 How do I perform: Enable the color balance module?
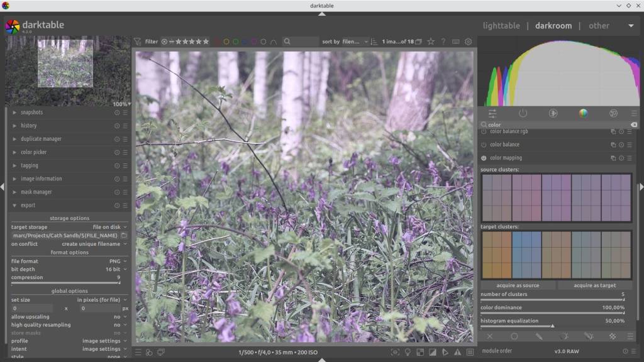point(484,145)
